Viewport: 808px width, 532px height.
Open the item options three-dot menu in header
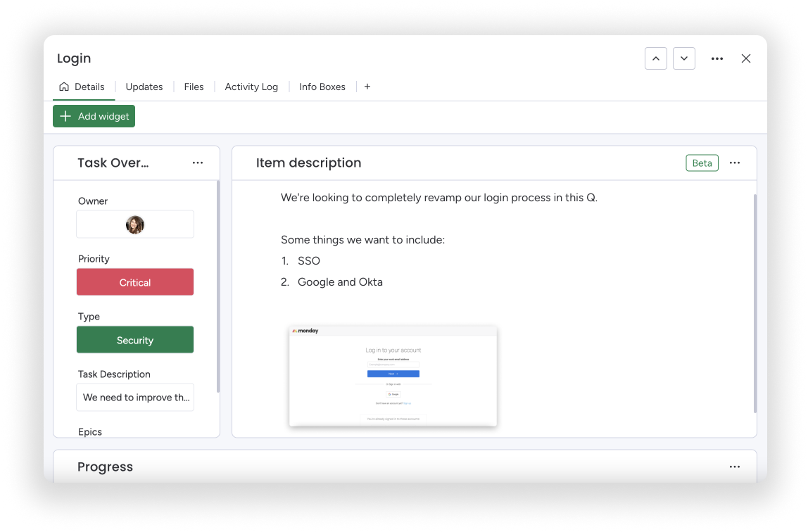pyautogui.click(x=717, y=58)
